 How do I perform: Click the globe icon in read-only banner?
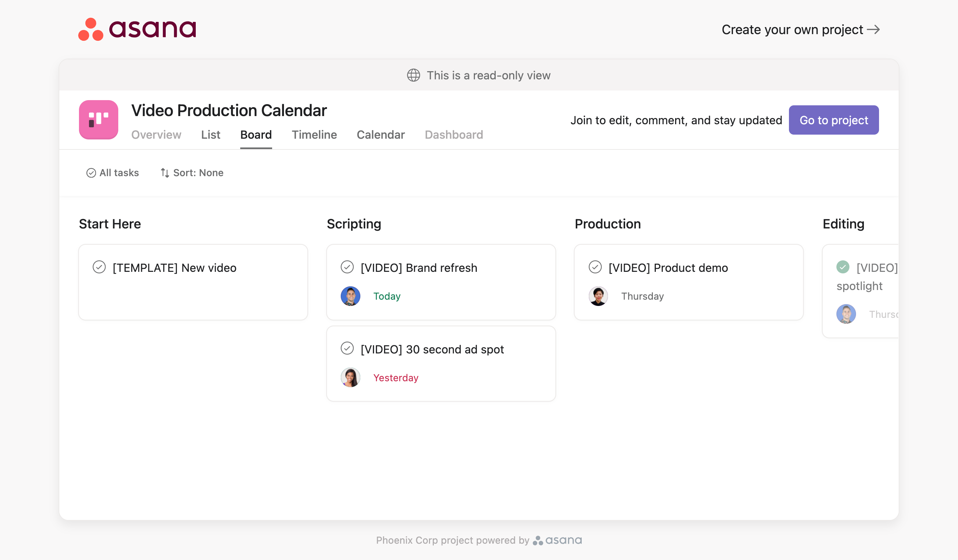coord(413,75)
